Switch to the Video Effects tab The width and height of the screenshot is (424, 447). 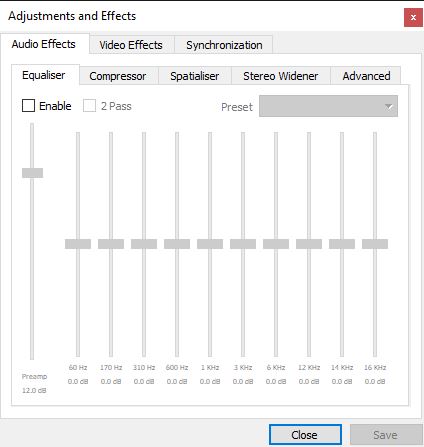click(x=131, y=45)
